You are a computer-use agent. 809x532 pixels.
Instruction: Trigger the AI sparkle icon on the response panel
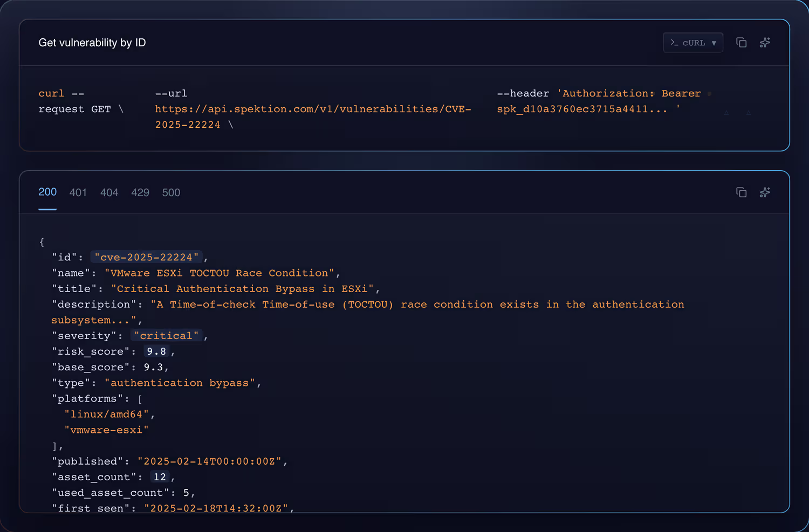tap(765, 192)
